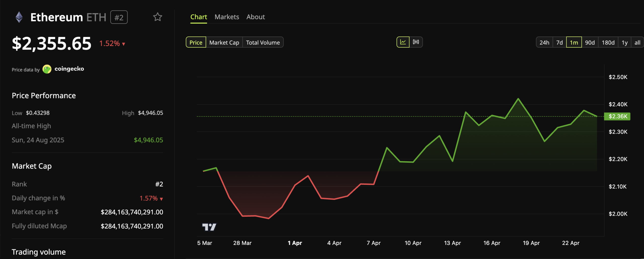Click the red price-down arrow indicator
Screen dimensions: 644x259
124,44
